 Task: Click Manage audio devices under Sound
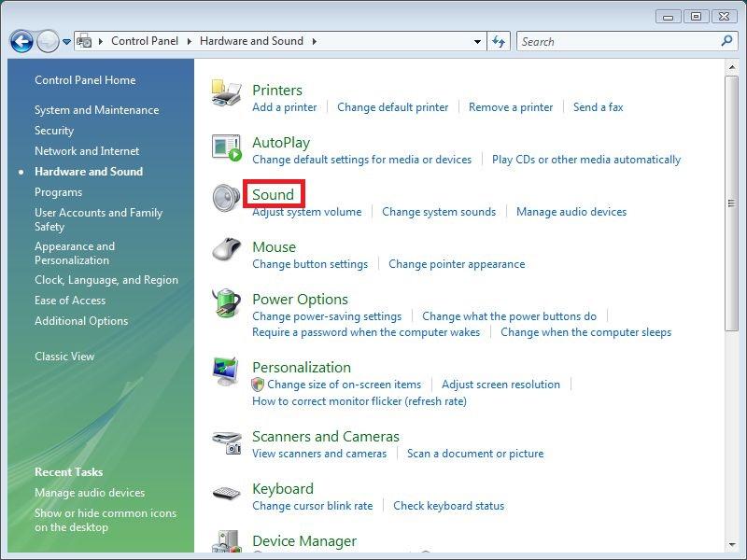point(571,212)
